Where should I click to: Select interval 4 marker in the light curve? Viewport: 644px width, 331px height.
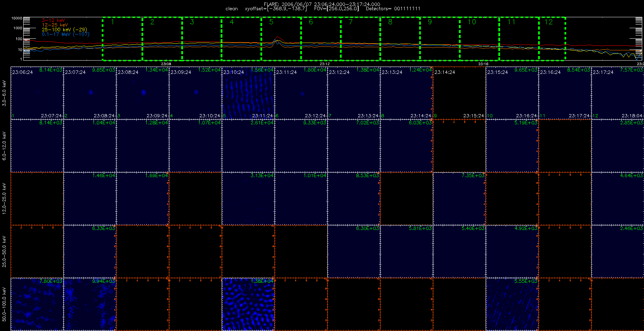232,22
